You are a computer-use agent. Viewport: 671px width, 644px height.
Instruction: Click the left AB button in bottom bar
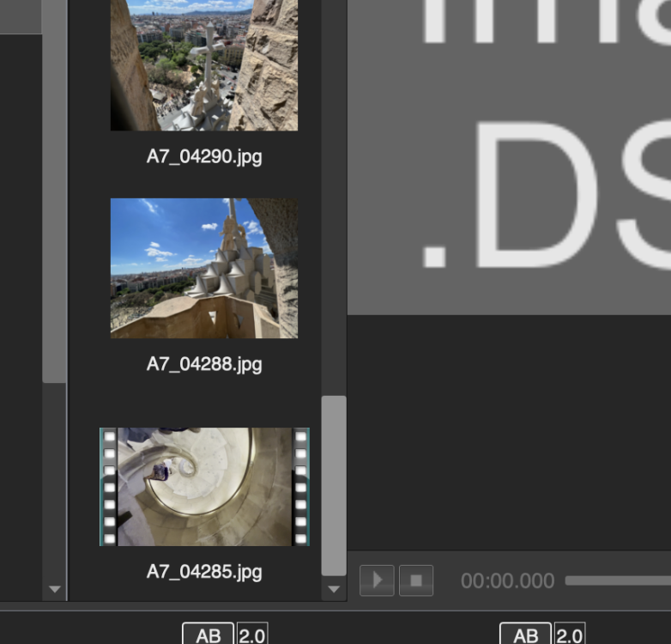tap(208, 635)
